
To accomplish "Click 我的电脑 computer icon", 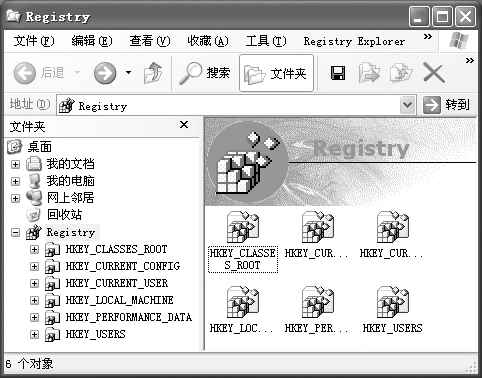I will pyautogui.click(x=34, y=181).
